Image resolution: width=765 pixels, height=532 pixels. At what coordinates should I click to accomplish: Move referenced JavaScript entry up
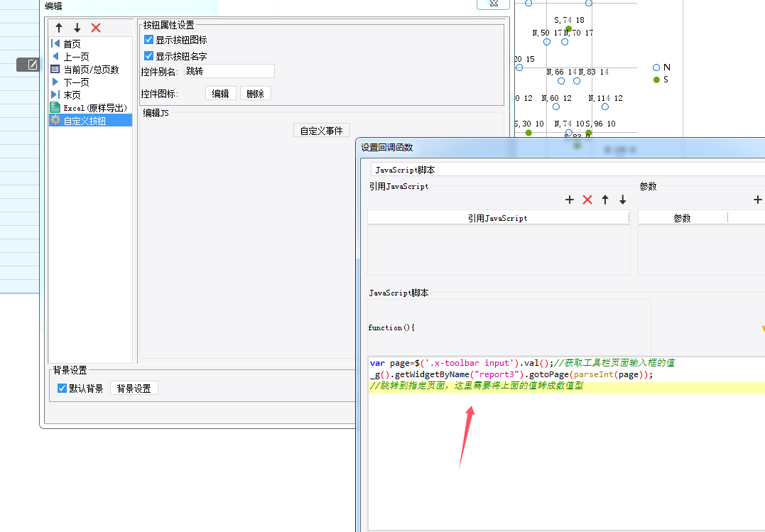point(605,200)
